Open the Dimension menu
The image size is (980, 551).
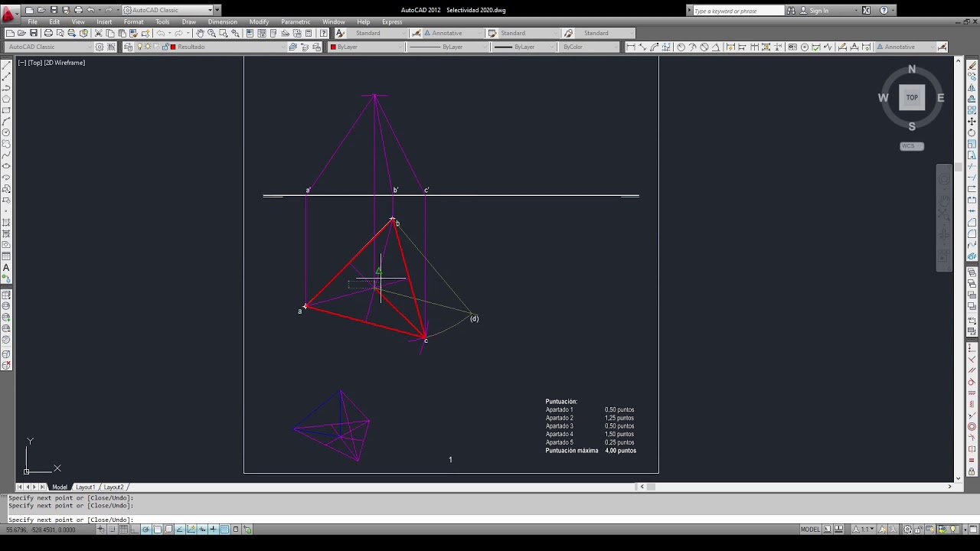click(x=223, y=22)
